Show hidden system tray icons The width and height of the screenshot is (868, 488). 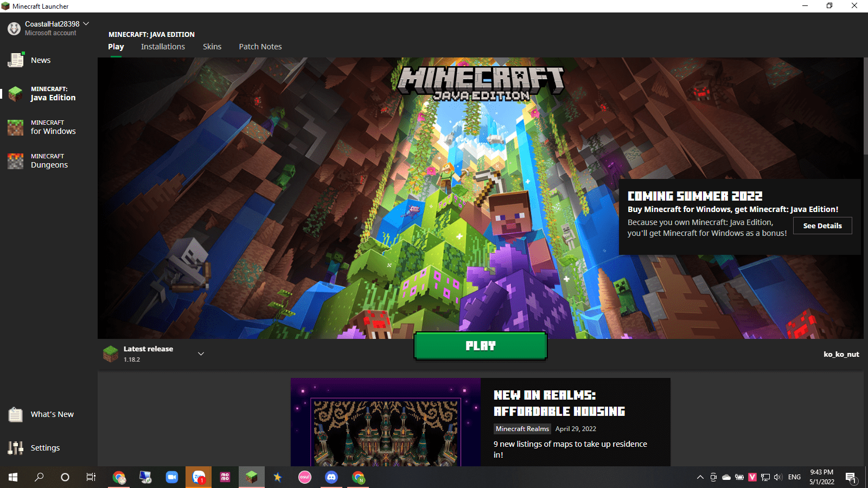click(700, 477)
